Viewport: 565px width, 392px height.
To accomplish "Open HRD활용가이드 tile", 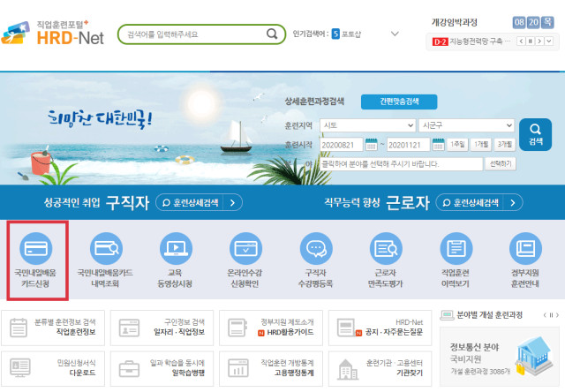I will tap(271, 328).
